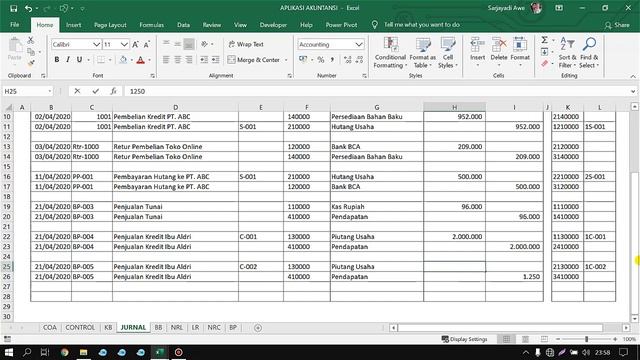Click the AutoSum sigma icon
Screen dimensions: 640x360
(x=544, y=40)
